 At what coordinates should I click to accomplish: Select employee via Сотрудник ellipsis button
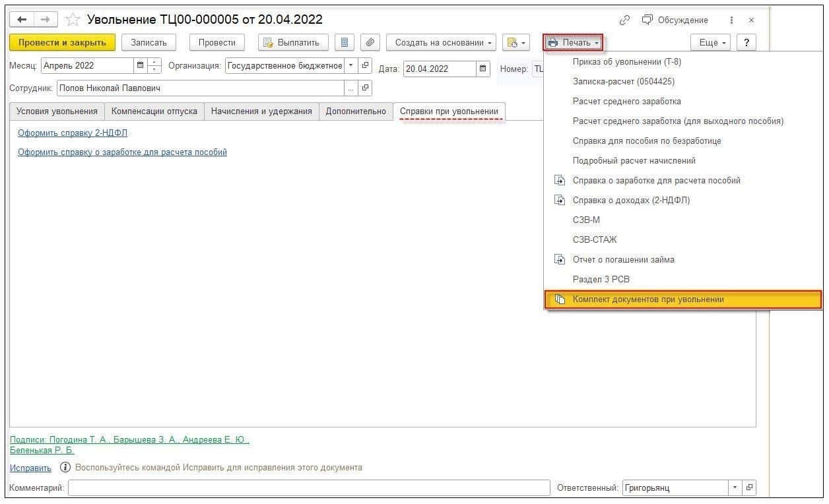(x=351, y=88)
